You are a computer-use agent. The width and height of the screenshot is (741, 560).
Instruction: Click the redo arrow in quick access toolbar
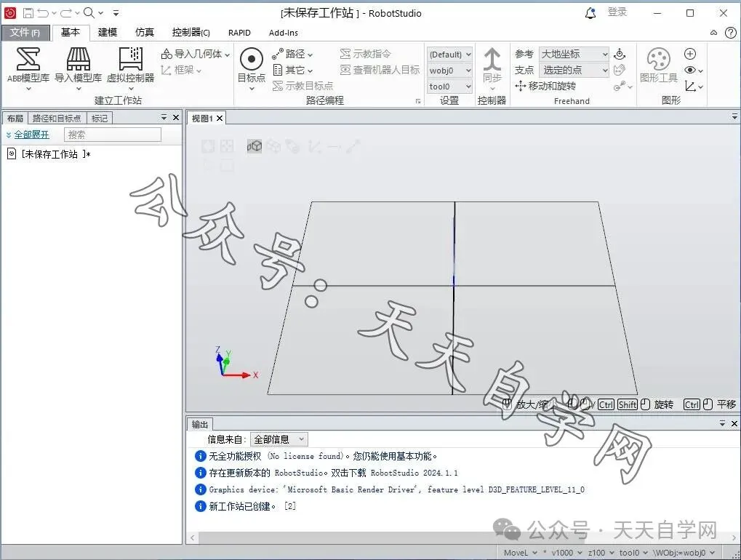pos(67,13)
